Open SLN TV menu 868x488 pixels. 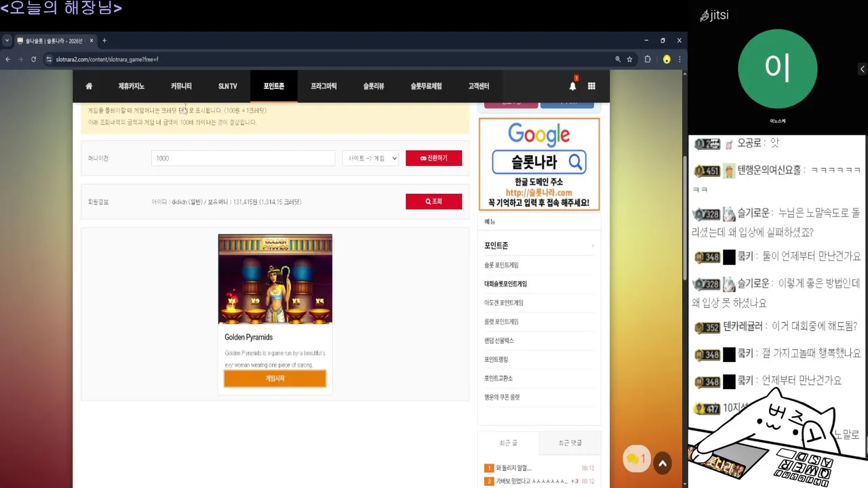coord(228,86)
